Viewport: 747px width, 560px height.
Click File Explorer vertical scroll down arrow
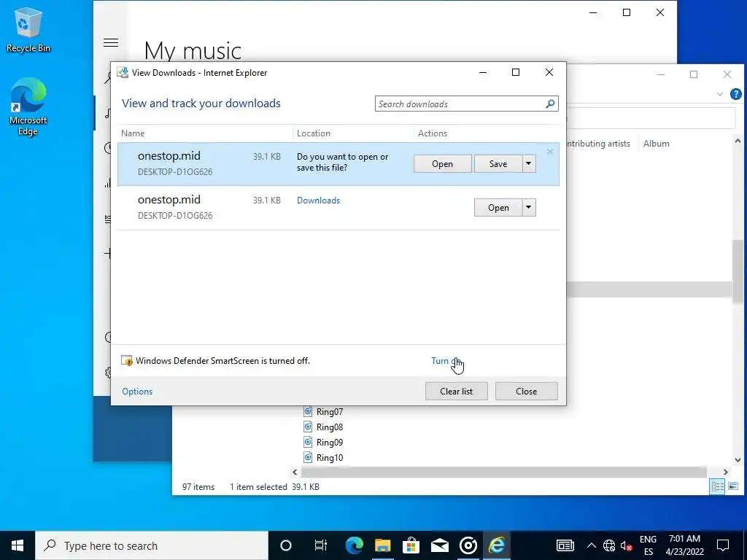click(738, 460)
